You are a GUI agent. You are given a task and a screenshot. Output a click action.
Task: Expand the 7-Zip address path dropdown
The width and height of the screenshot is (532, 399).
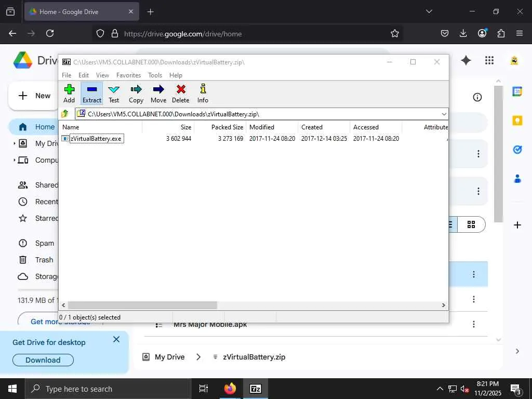444,114
